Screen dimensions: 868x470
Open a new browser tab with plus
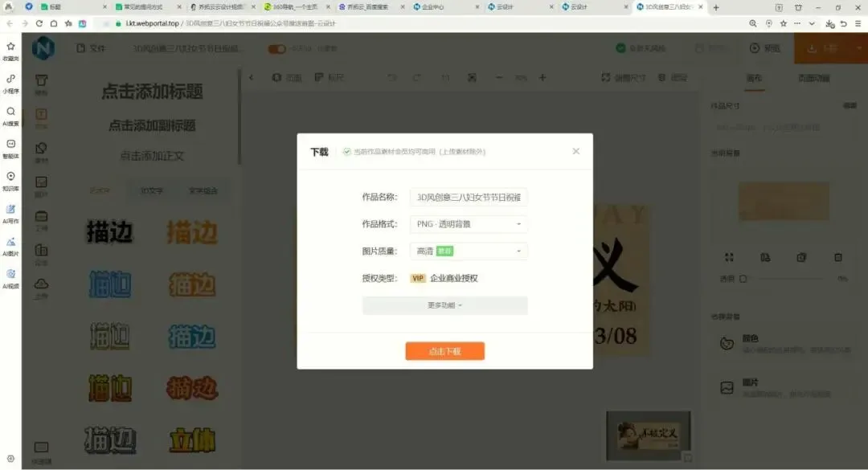pos(716,7)
